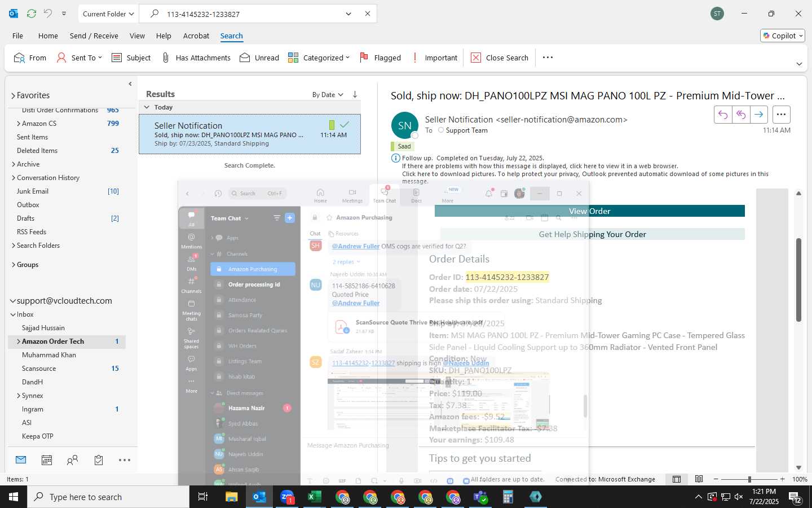
Task: Open the Junk Email folder
Action: [33, 191]
